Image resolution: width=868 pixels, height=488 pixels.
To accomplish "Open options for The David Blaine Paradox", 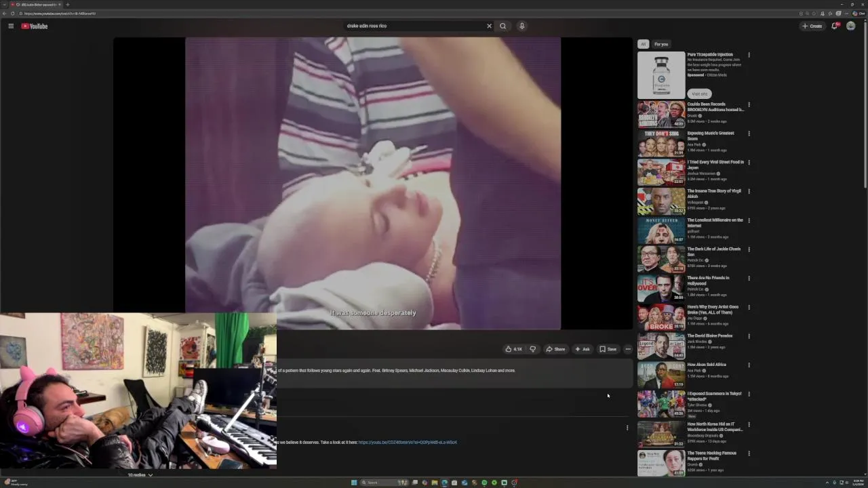I will coord(749,336).
